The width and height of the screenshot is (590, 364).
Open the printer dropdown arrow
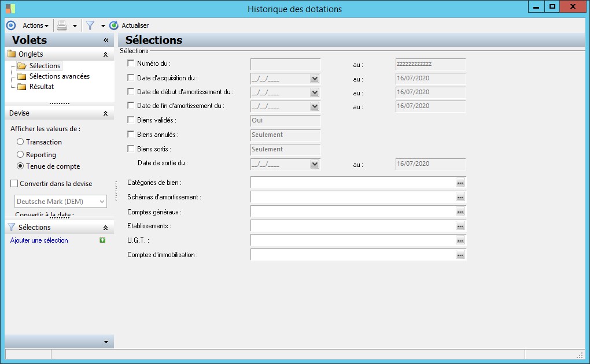click(75, 26)
